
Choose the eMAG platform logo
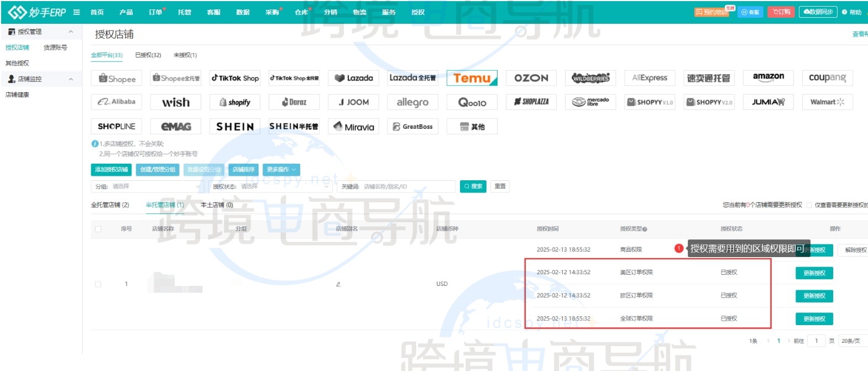click(x=176, y=127)
